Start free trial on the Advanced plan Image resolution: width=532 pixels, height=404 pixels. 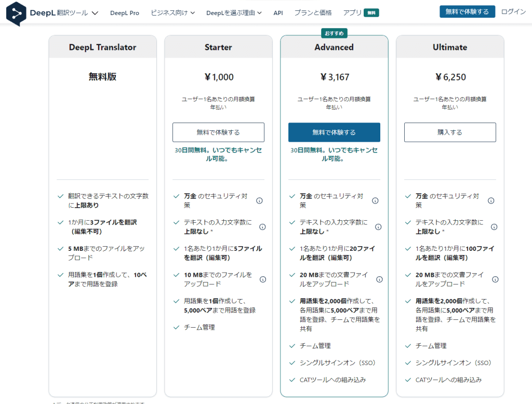coord(334,132)
